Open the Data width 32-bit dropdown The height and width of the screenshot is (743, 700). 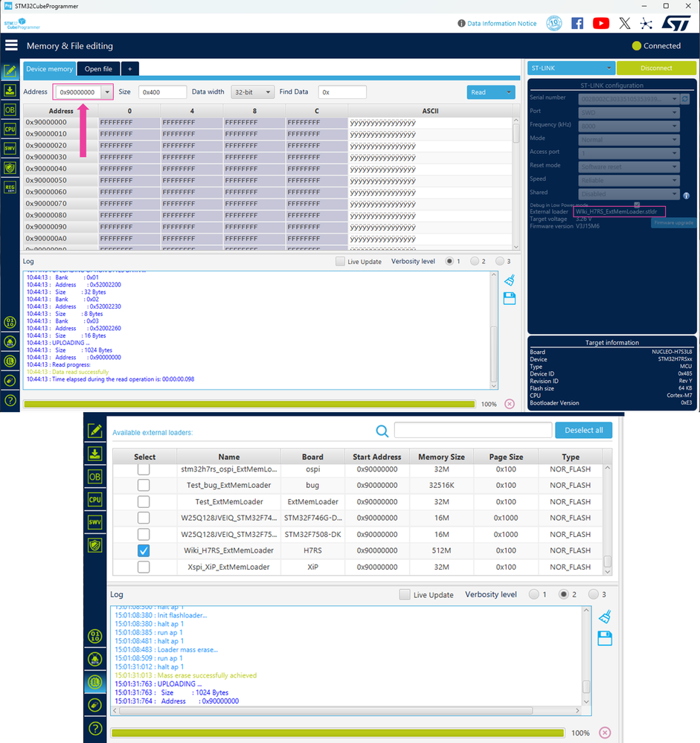point(252,92)
